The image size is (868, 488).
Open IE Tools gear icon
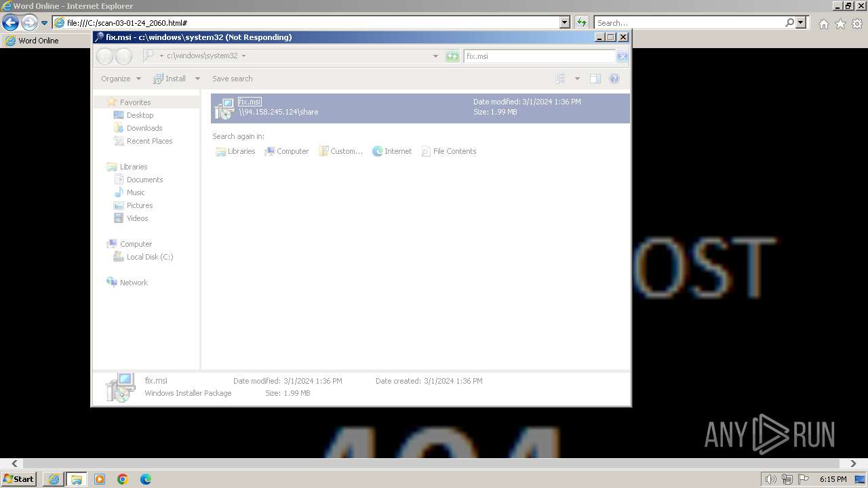[857, 24]
